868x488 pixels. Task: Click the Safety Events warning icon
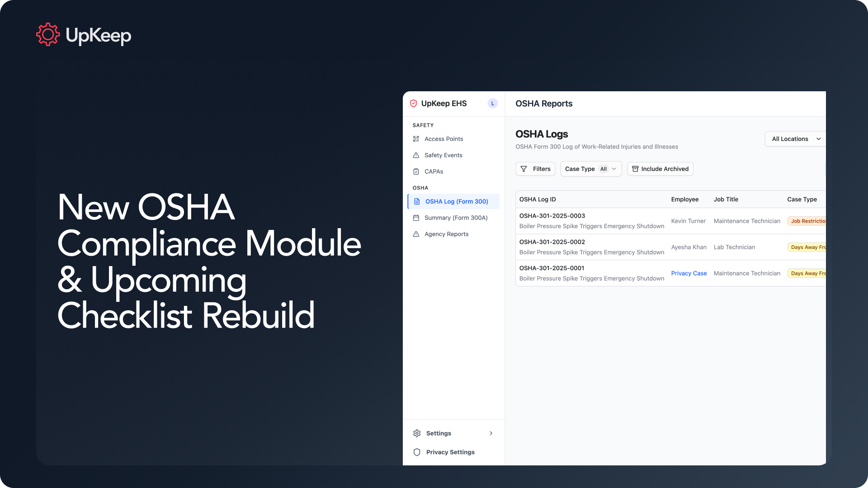point(416,155)
